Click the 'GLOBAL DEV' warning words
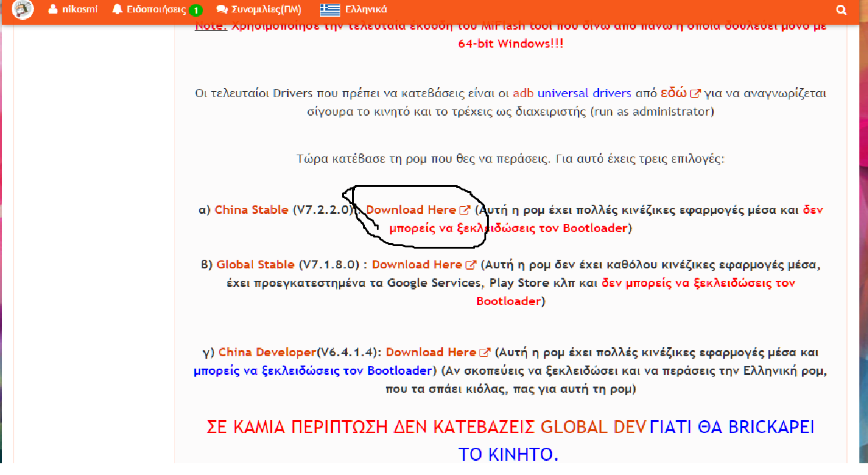Viewport: 868px width, 475px height. point(594,427)
